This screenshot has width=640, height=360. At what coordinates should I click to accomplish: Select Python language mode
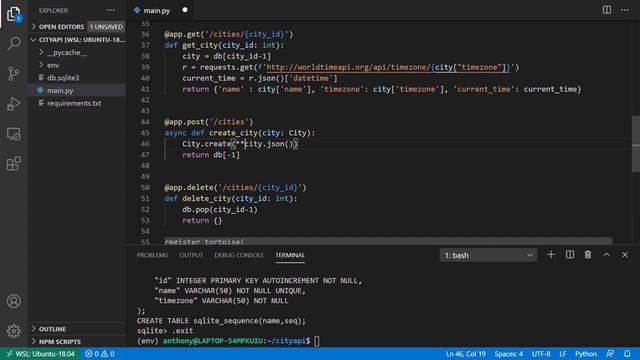click(586, 354)
